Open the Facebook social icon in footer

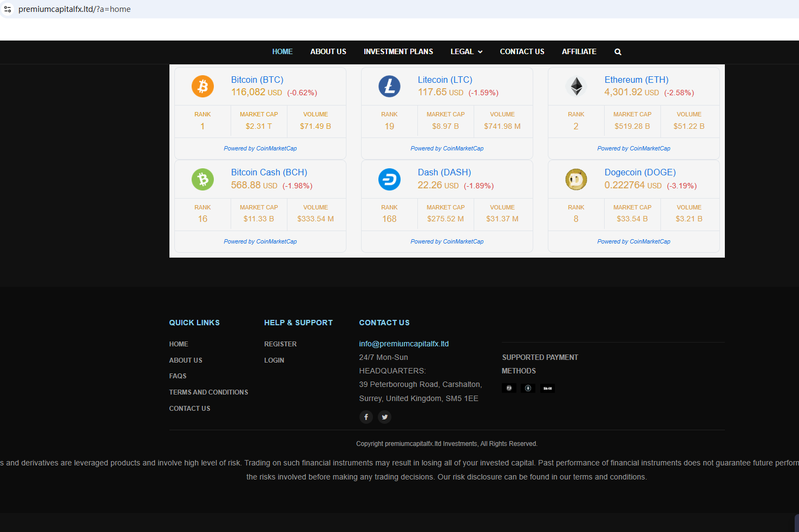pyautogui.click(x=366, y=417)
